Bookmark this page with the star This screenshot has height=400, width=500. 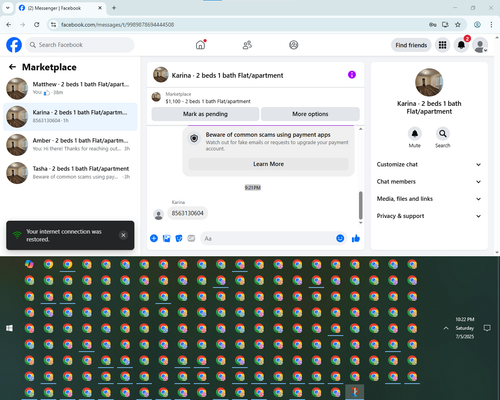(x=458, y=25)
